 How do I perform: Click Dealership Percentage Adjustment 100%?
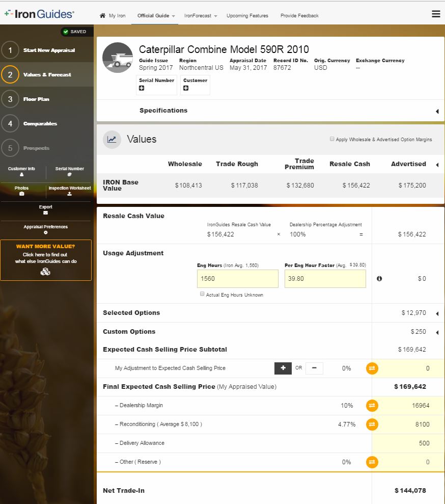click(x=298, y=234)
